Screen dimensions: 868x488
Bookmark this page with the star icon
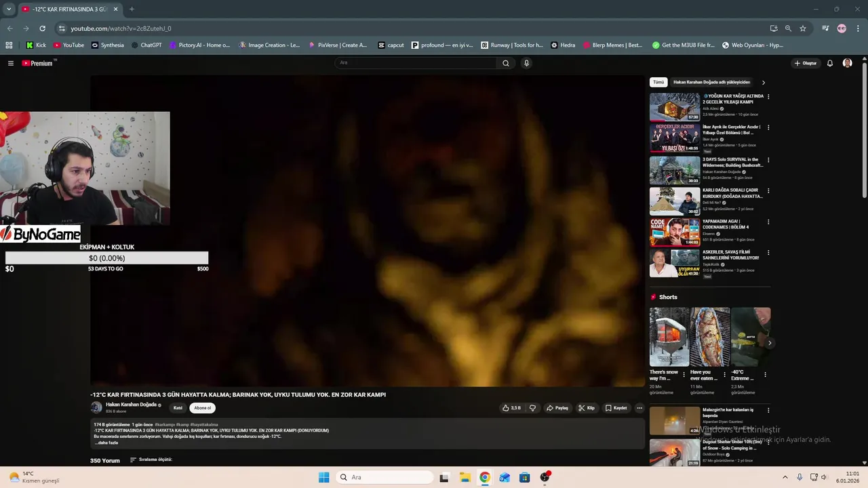coord(803,28)
